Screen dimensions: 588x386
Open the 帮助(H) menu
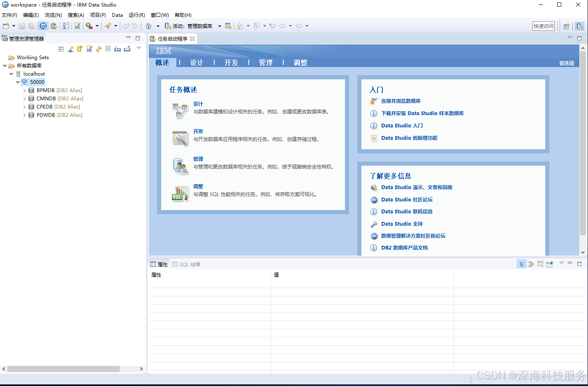pyautogui.click(x=183, y=15)
